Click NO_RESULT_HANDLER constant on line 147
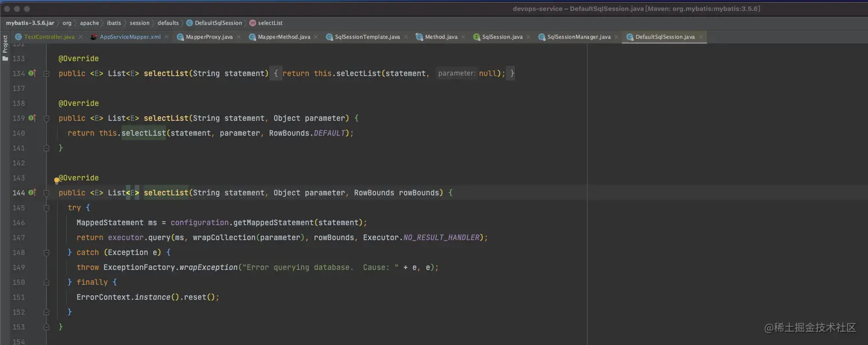This screenshot has height=345, width=868. pos(441,238)
